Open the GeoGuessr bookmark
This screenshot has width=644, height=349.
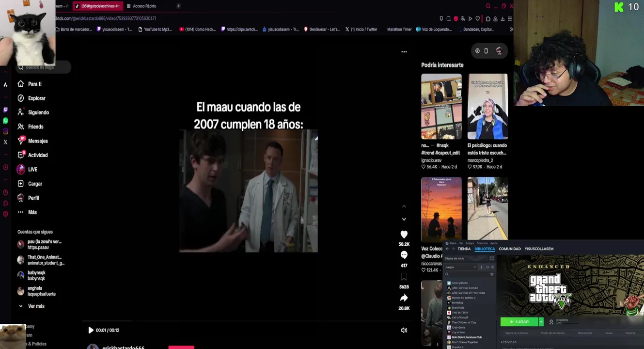322,29
